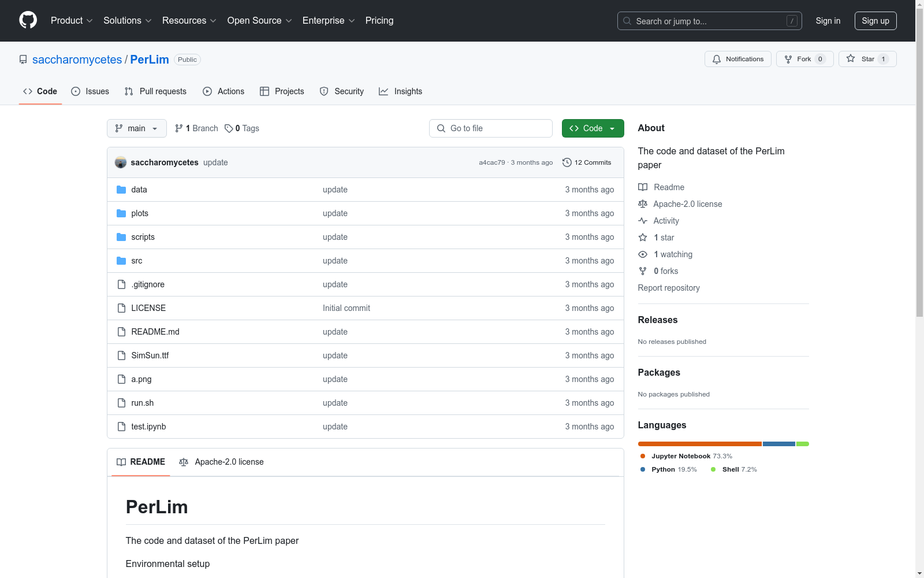Open the Actions tab
The image size is (924, 578).
point(223,91)
